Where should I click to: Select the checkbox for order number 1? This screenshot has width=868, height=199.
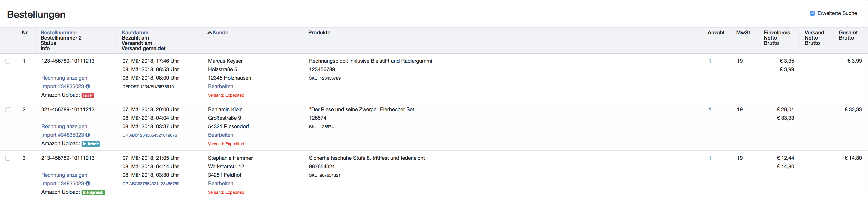[8, 61]
